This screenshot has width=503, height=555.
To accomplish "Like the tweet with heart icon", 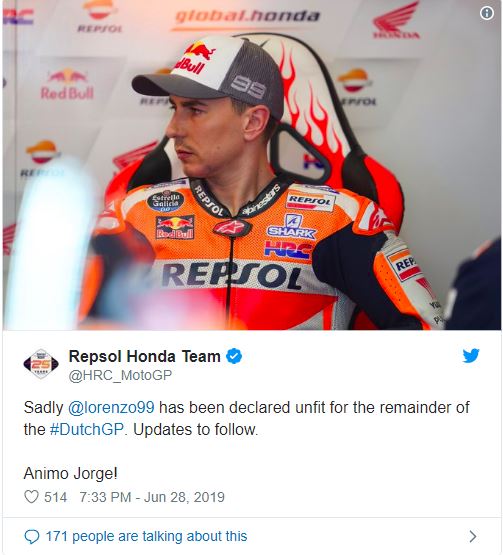I will point(31,497).
